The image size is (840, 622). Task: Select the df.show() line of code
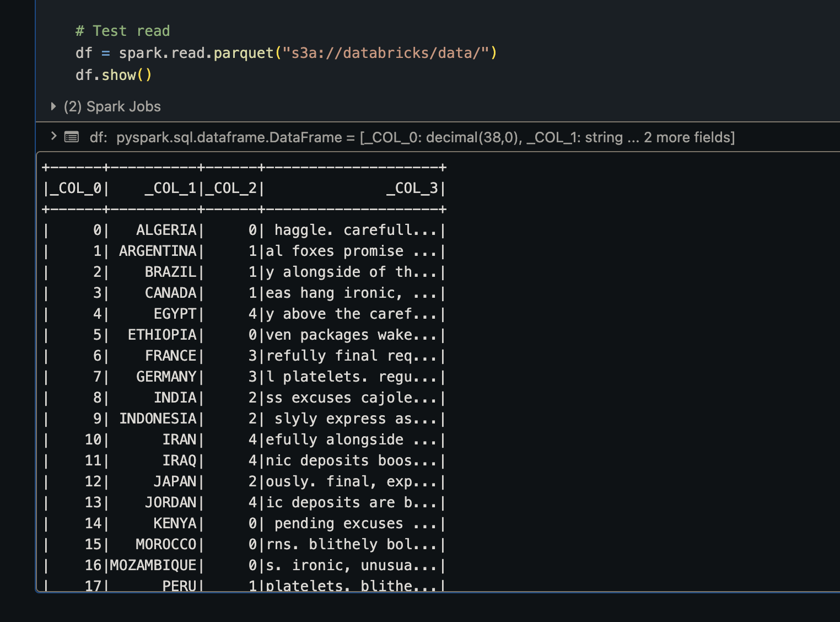tap(114, 74)
